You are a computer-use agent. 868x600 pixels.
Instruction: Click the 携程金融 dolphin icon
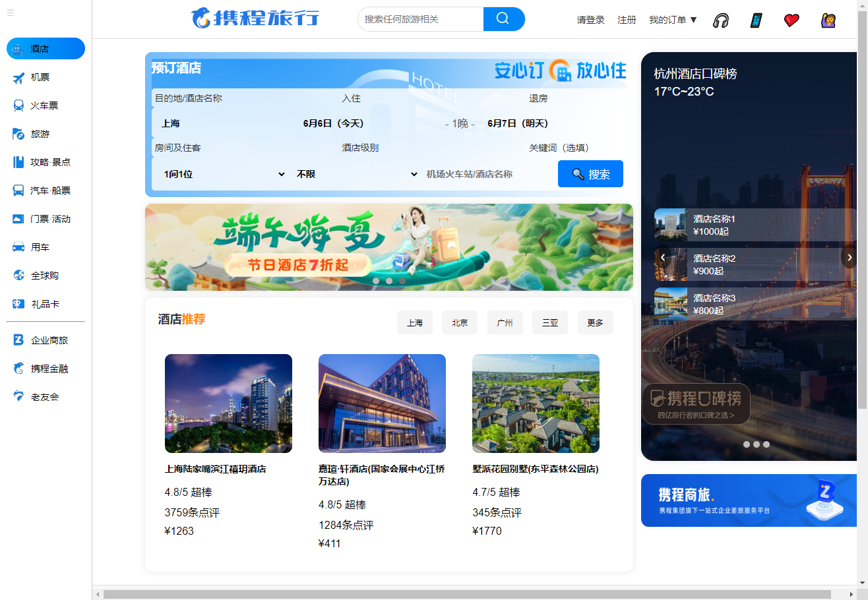pos(18,369)
